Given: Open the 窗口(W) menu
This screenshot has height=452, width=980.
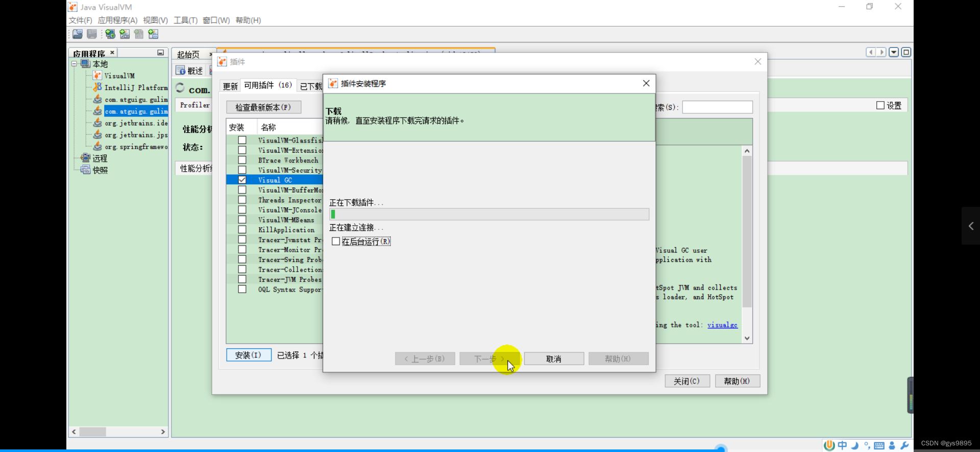Looking at the screenshot, I should [x=216, y=20].
